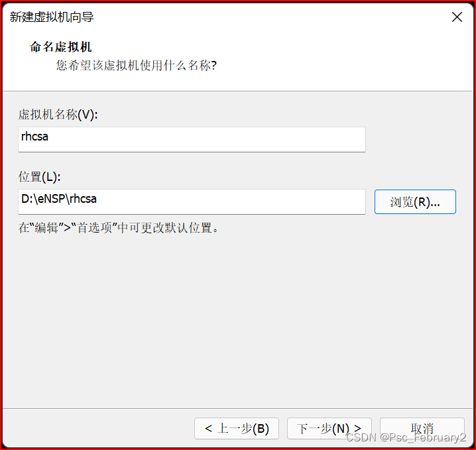Screen dimensions: 476x450
Task: Click the hint about 编辑 > 首选项 default location
Action: [x=118, y=227]
